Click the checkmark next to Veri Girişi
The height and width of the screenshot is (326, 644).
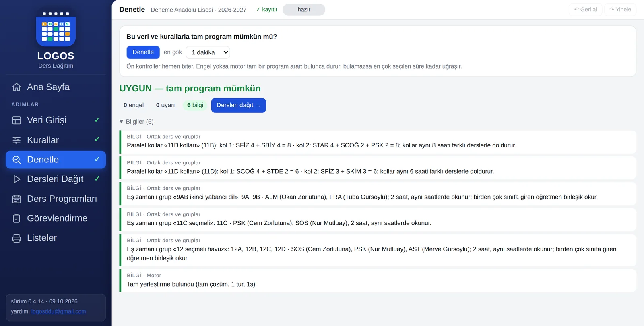point(97,120)
